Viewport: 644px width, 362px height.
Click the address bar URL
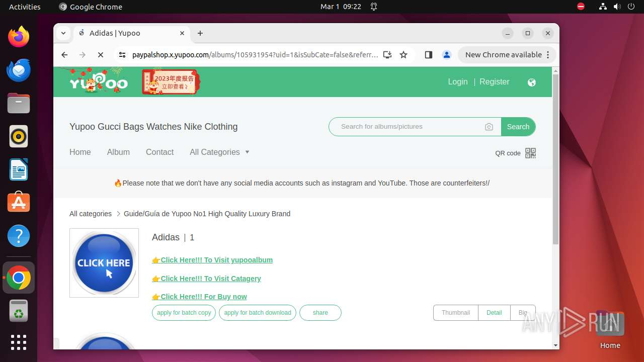[255, 55]
